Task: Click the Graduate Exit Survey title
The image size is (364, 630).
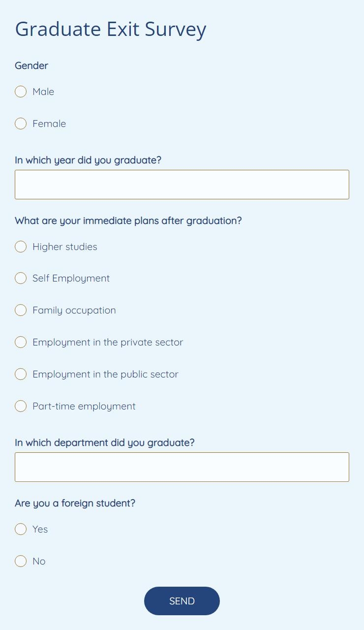Action: [x=110, y=29]
